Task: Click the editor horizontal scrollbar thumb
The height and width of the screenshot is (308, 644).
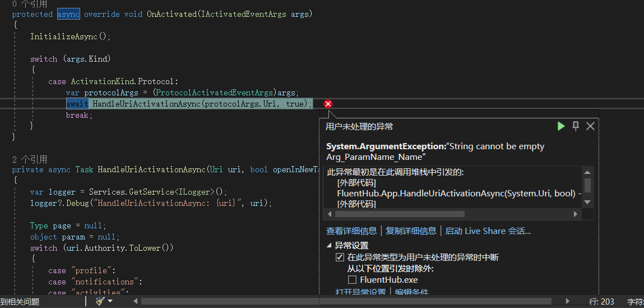Action: [x=346, y=301]
